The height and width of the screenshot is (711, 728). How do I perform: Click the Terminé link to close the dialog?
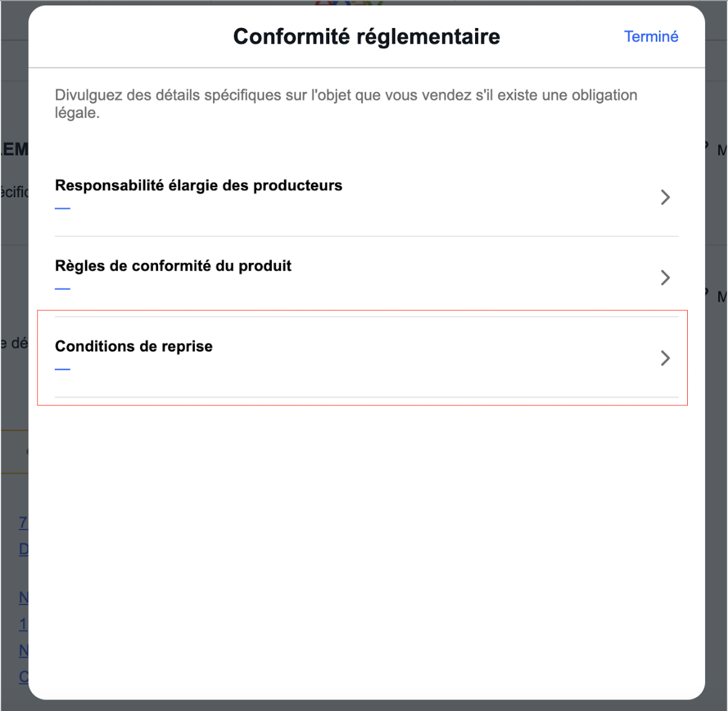coord(651,37)
